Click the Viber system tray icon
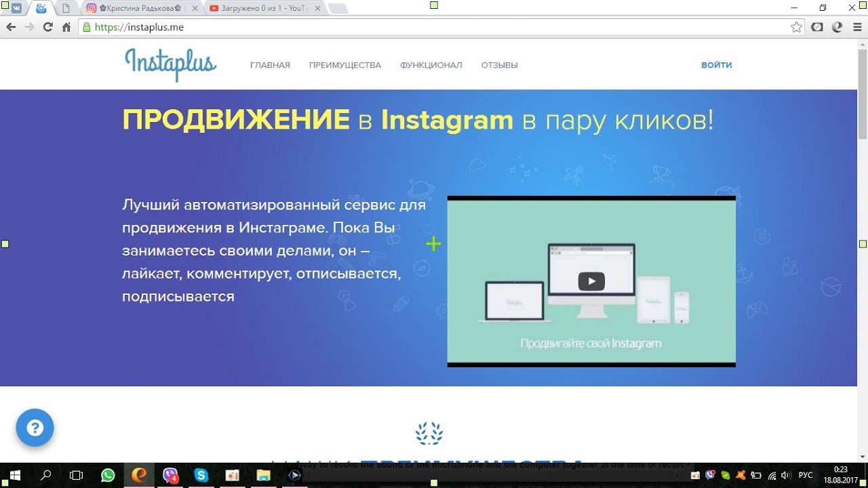The height and width of the screenshot is (488, 868). coord(710,475)
